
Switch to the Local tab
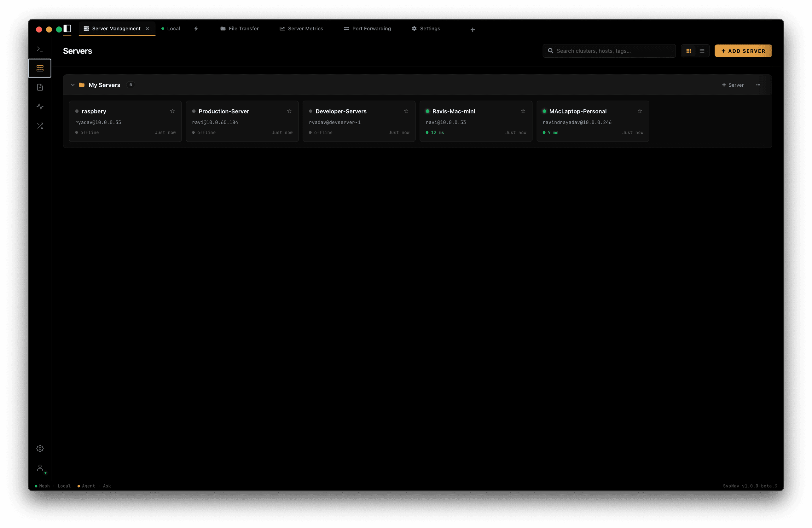click(x=171, y=29)
